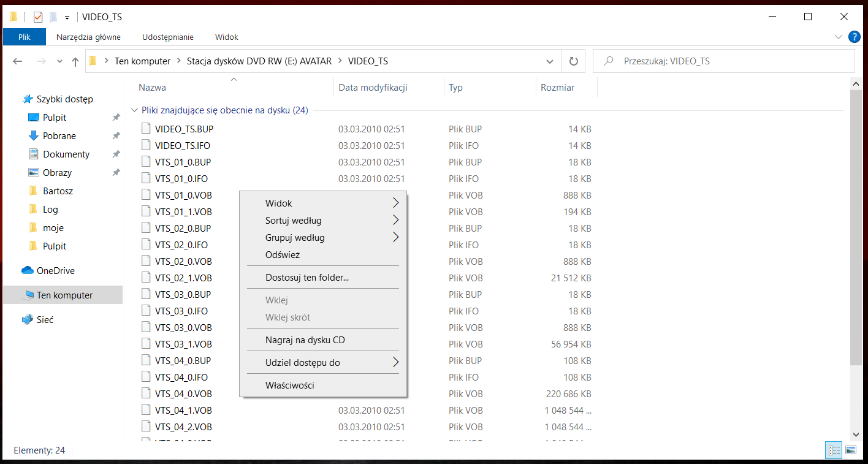Select the VTS_04_0.VOB file icon

(146, 393)
